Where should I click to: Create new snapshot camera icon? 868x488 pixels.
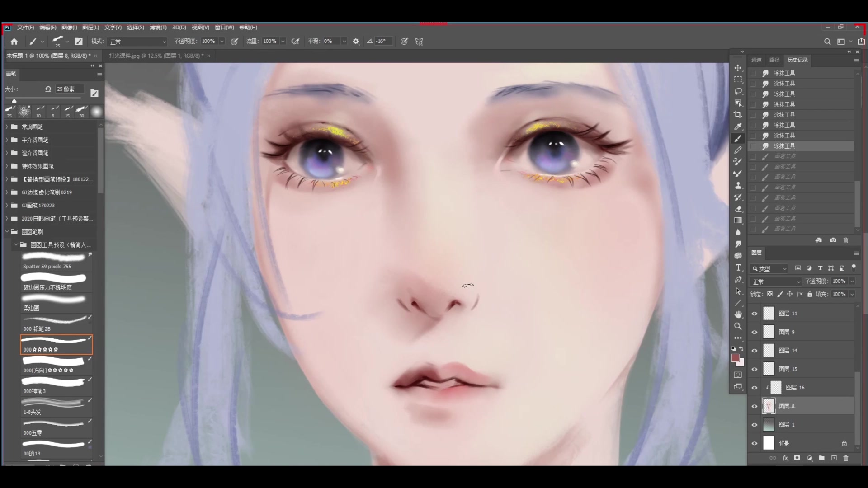(833, 240)
